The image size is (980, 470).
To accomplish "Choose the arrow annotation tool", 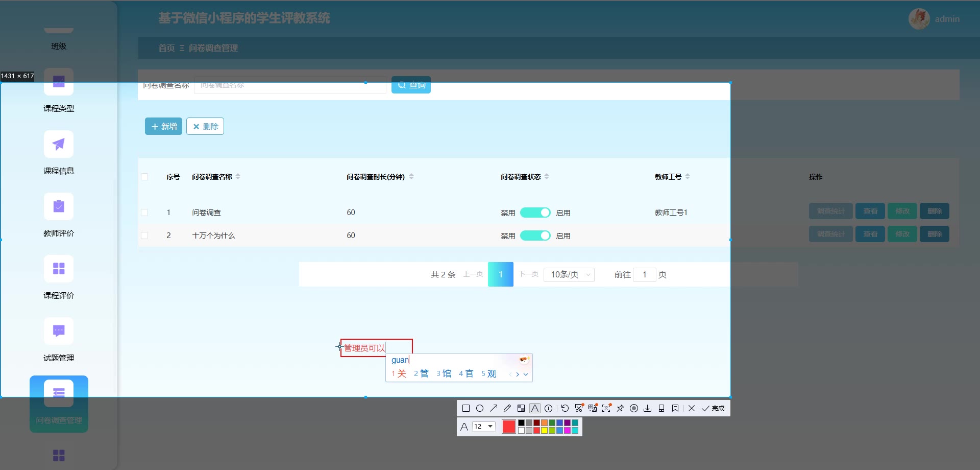I will [494, 408].
